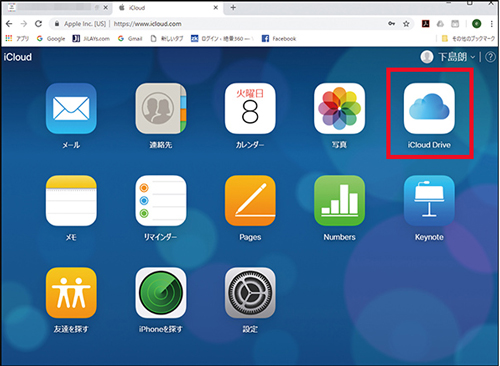Click the red Adobe Acrobat extension icon
Image resolution: width=500 pixels, height=366 pixels.
[x=426, y=24]
